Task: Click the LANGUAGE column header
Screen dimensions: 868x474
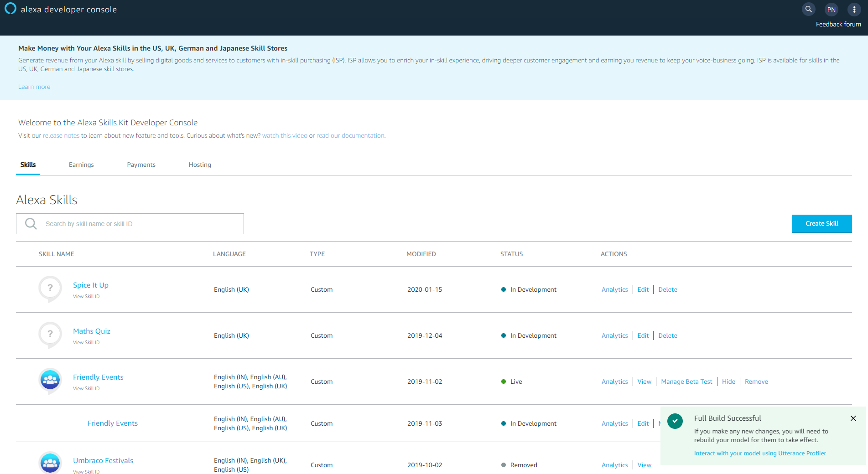Action: tap(229, 254)
